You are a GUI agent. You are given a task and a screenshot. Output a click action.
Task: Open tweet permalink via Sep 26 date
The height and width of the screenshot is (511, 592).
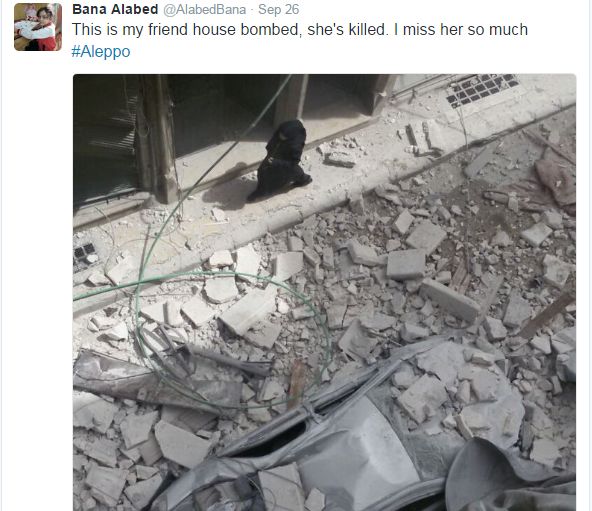click(x=279, y=9)
